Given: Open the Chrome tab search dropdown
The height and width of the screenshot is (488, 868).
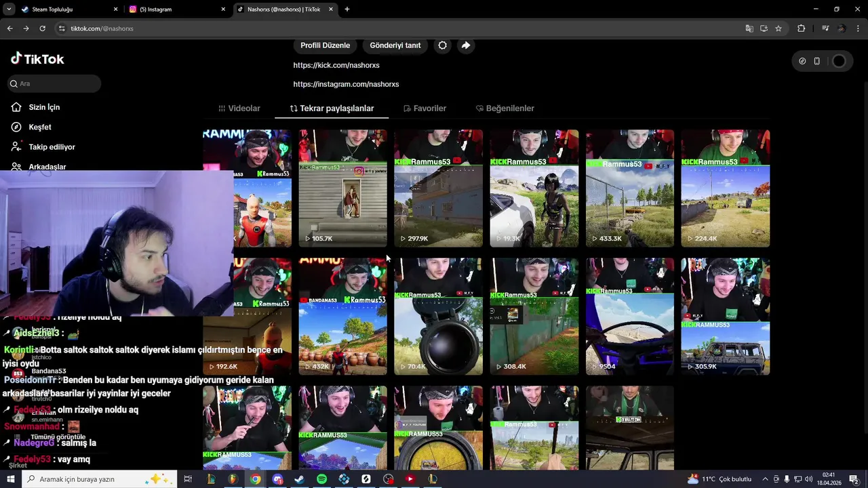Looking at the screenshot, I should pos(7,9).
